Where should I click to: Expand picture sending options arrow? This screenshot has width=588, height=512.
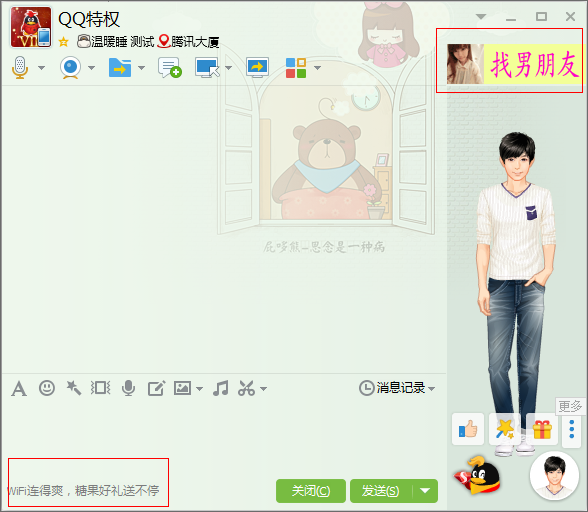coord(200,389)
